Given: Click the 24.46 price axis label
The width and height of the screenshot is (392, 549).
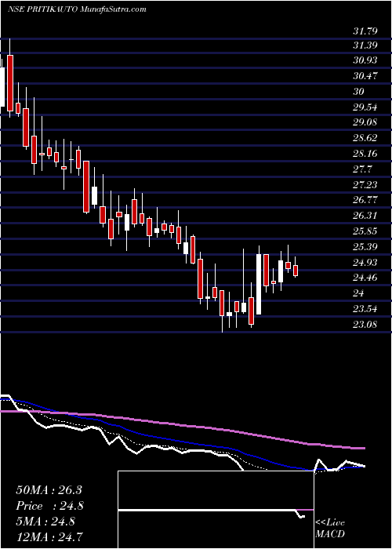Looking at the screenshot, I should (x=365, y=278).
